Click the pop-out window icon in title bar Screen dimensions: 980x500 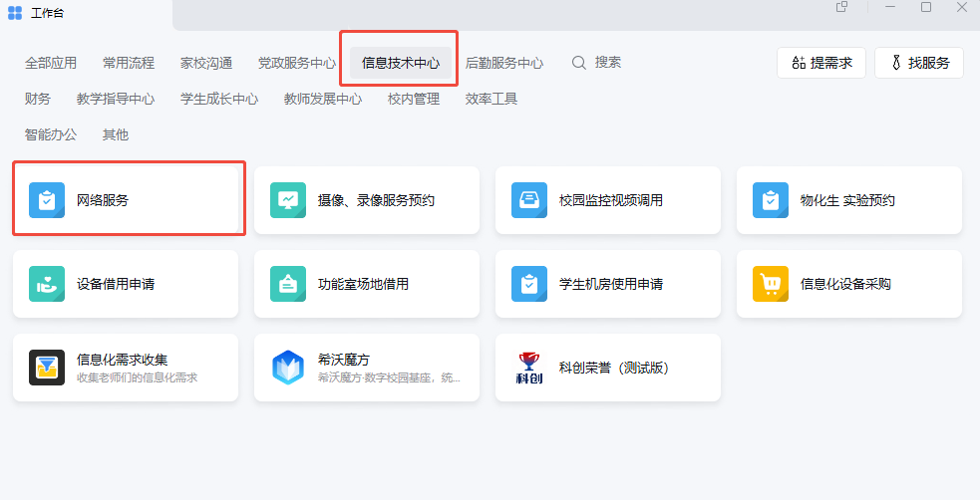842,7
